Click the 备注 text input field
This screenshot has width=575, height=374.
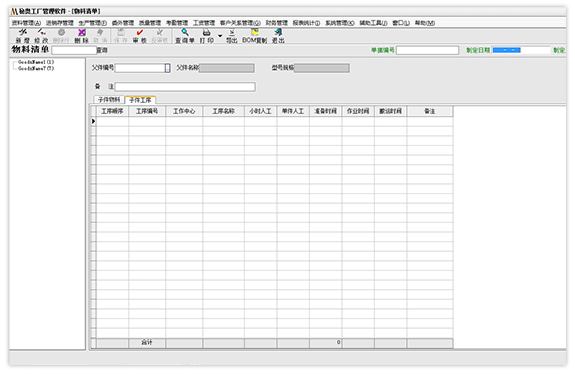(185, 87)
